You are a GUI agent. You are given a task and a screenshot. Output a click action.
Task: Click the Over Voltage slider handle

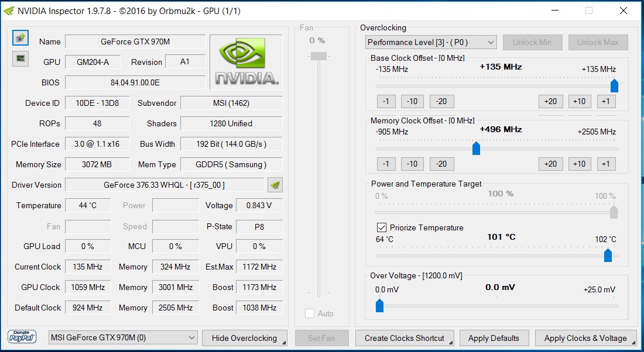(x=380, y=305)
